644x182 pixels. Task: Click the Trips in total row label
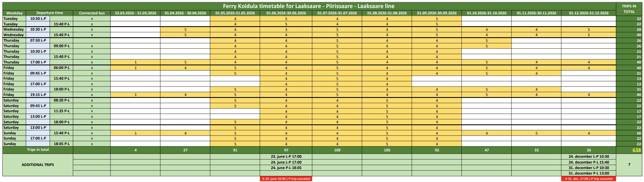[x=38, y=150]
